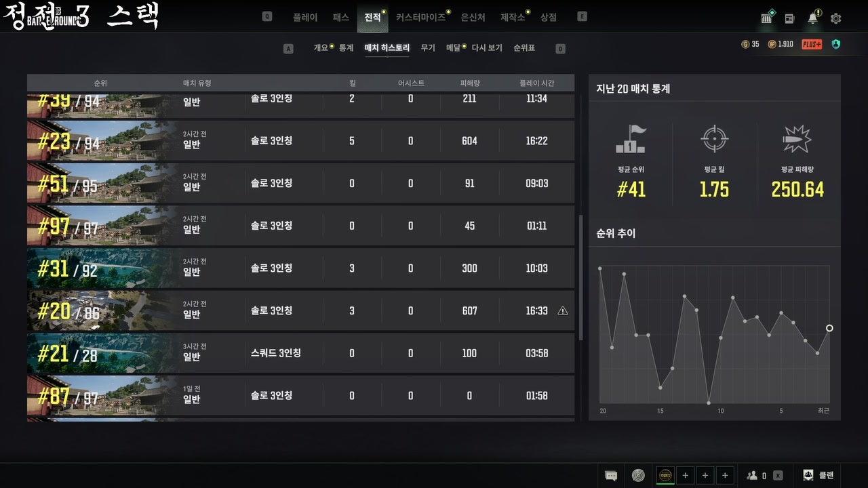The height and width of the screenshot is (488, 868).
Task: Click the BP currency icon showing 1,910
Action: (772, 44)
